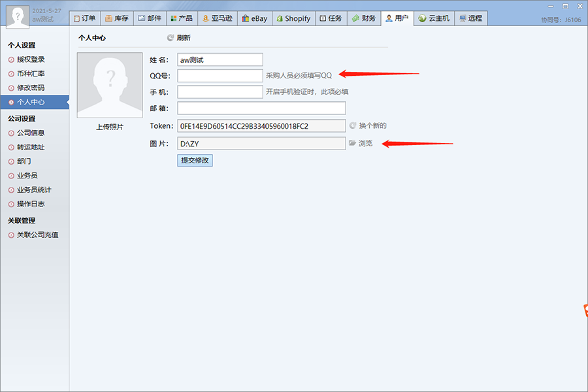The height and width of the screenshot is (392, 588).
Task: Open 关联公司充值 affiliated recharge
Action: click(37, 235)
